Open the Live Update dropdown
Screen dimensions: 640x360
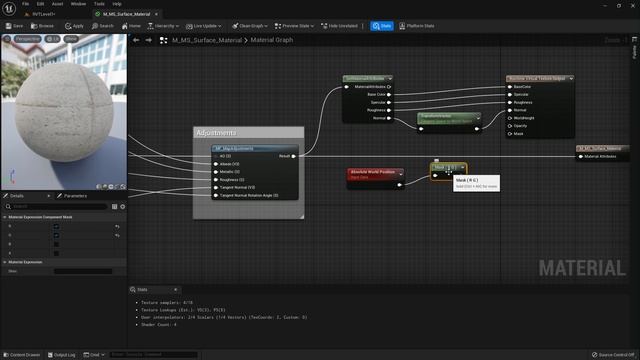pos(204,26)
